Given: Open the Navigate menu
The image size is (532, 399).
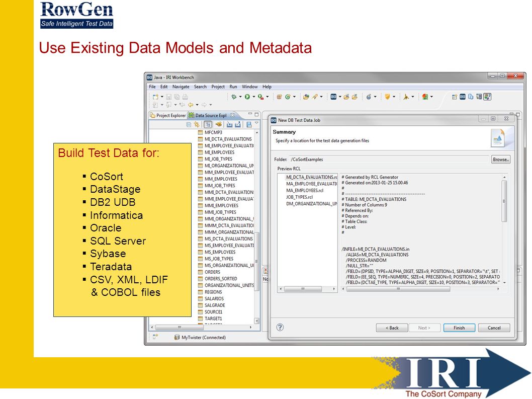Looking at the screenshot, I should pos(181,87).
